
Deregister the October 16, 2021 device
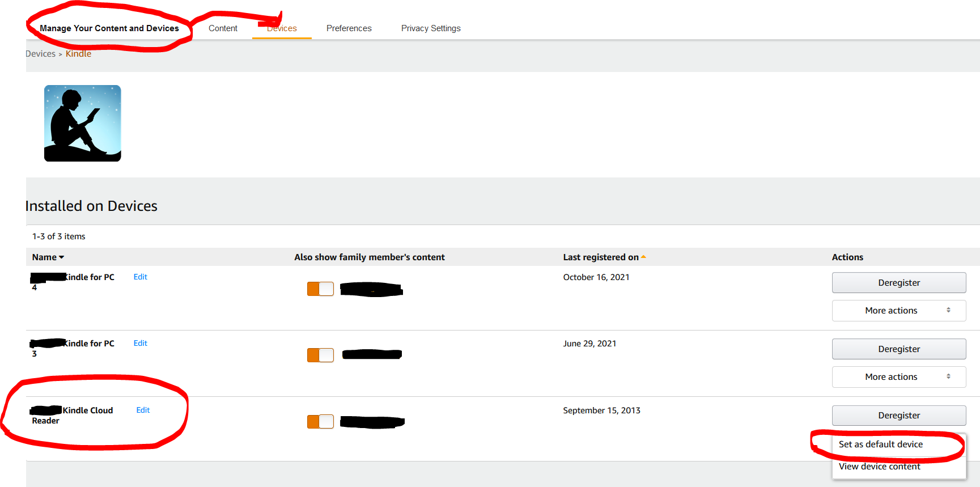[899, 283]
